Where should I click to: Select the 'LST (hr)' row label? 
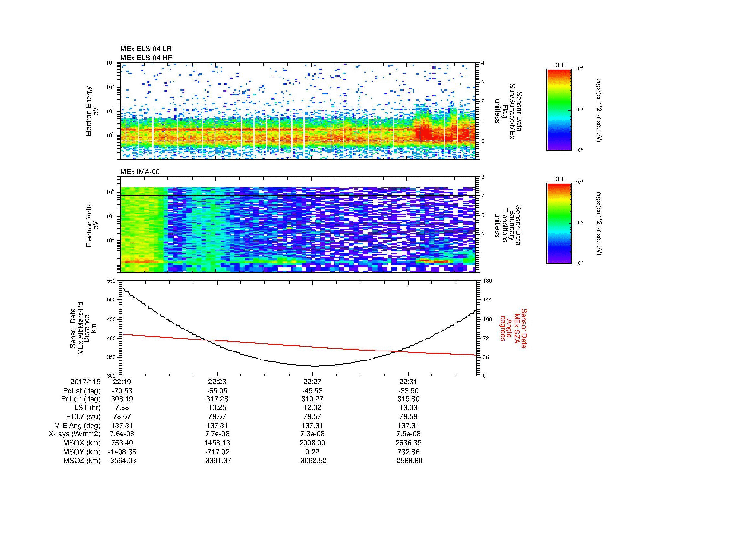click(x=87, y=408)
